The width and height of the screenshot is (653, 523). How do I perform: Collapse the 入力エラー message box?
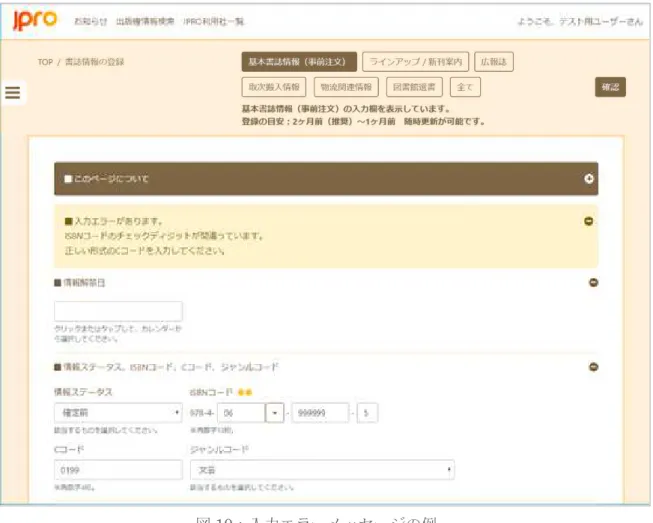(x=588, y=221)
